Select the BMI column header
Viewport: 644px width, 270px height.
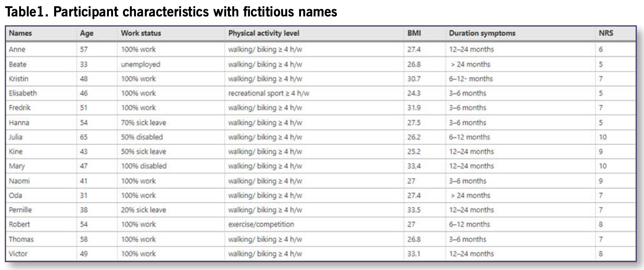coord(414,33)
